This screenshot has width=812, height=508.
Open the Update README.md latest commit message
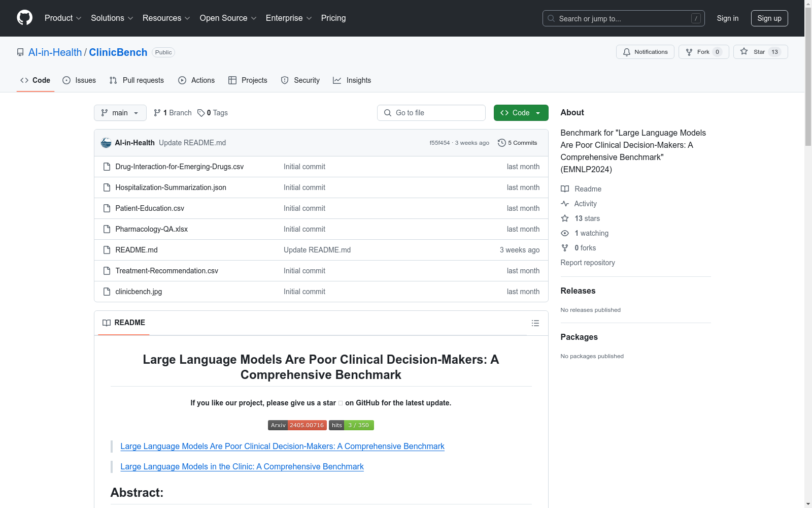192,143
